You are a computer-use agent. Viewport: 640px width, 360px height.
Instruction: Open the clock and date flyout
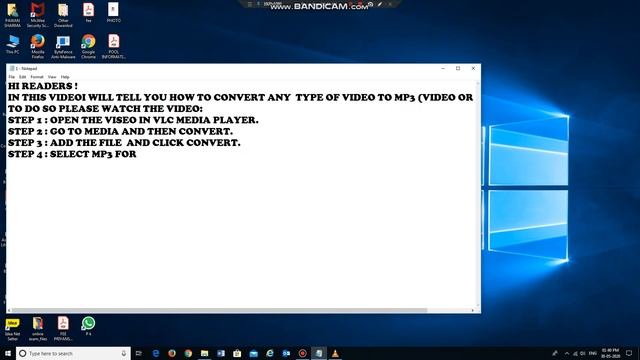pyautogui.click(x=611, y=353)
